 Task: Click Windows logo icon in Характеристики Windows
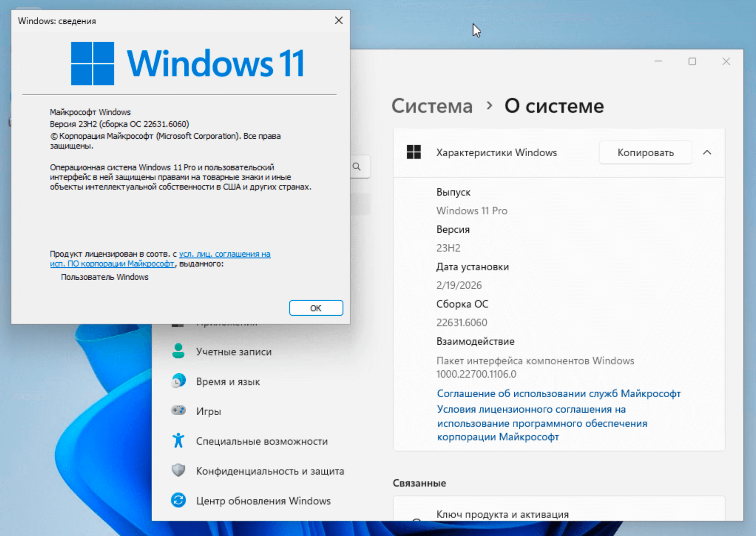414,152
